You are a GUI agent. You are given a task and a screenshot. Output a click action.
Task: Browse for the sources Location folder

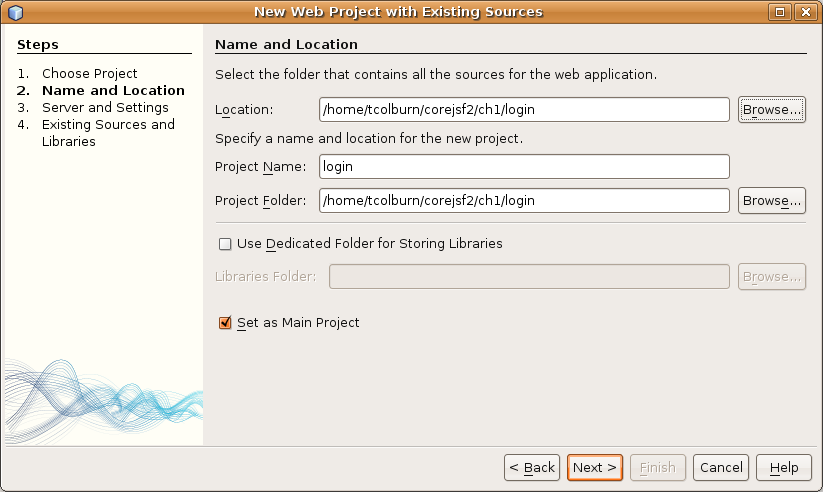[x=772, y=110]
